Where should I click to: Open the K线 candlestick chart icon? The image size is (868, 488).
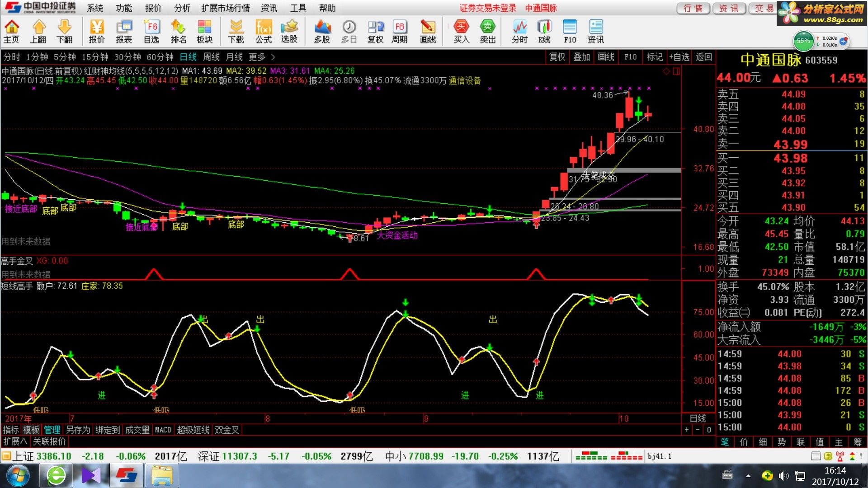point(544,32)
